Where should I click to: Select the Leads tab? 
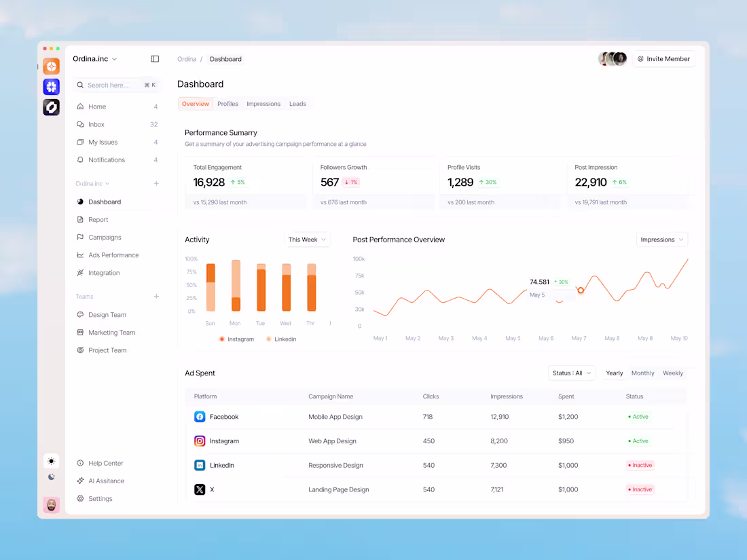pyautogui.click(x=297, y=103)
